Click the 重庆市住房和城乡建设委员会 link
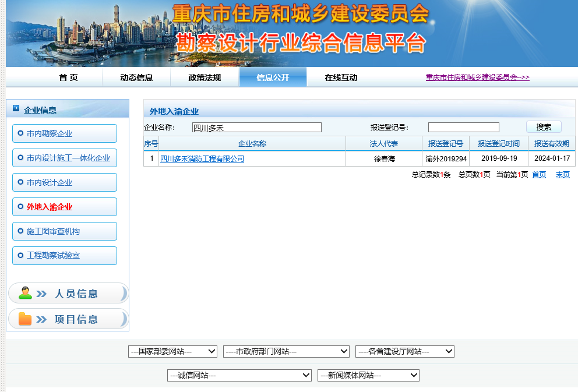The width and height of the screenshot is (578, 392). 477,77
